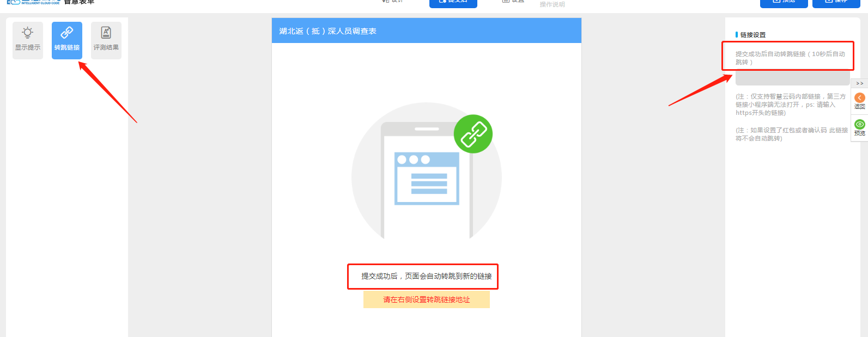The width and height of the screenshot is (868, 337).
Task: Click the green 预览 eye icon
Action: (x=860, y=124)
